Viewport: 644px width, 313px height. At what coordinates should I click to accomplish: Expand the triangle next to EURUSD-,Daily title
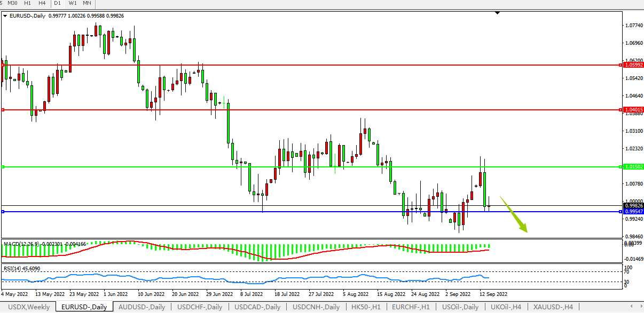(5, 16)
